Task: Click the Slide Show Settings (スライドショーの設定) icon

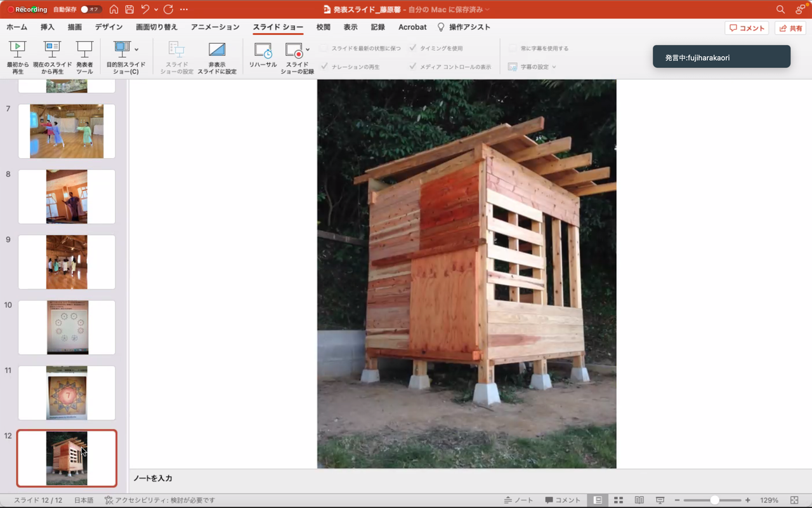Action: tap(176, 50)
